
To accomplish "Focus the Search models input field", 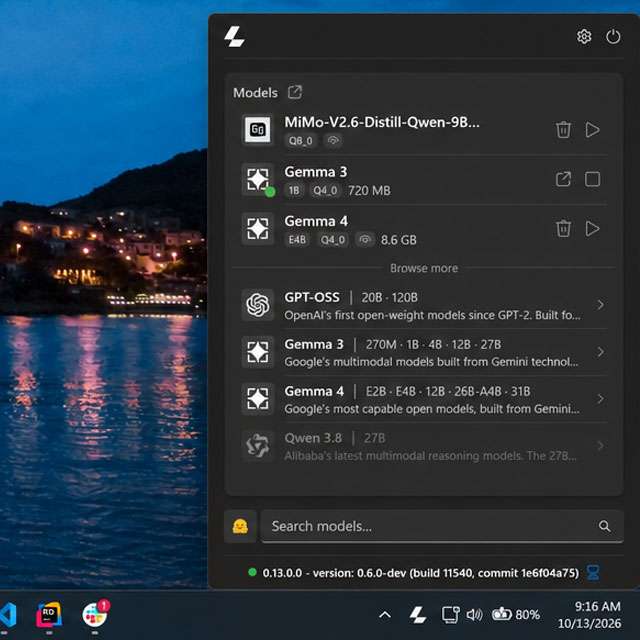I will (442, 526).
